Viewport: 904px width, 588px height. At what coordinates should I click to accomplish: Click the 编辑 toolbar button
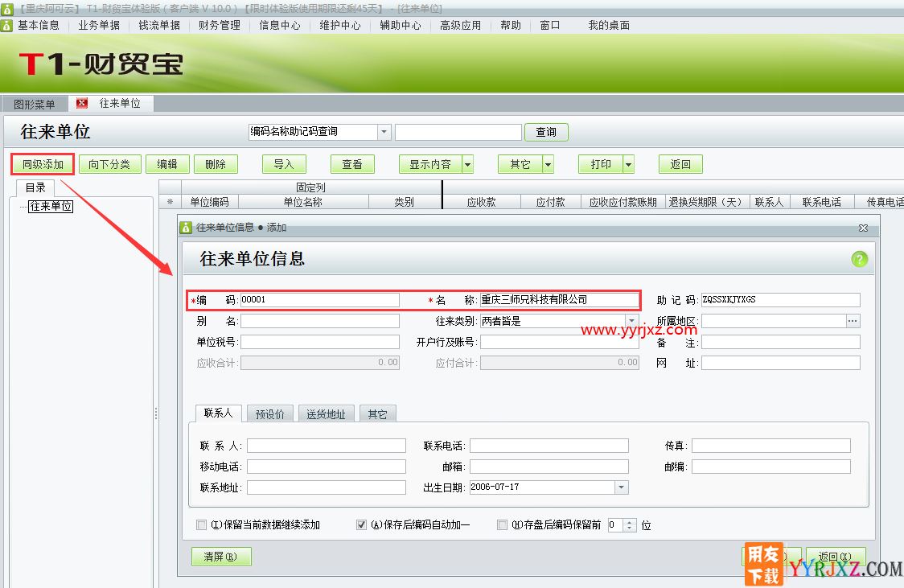pyautogui.click(x=167, y=164)
